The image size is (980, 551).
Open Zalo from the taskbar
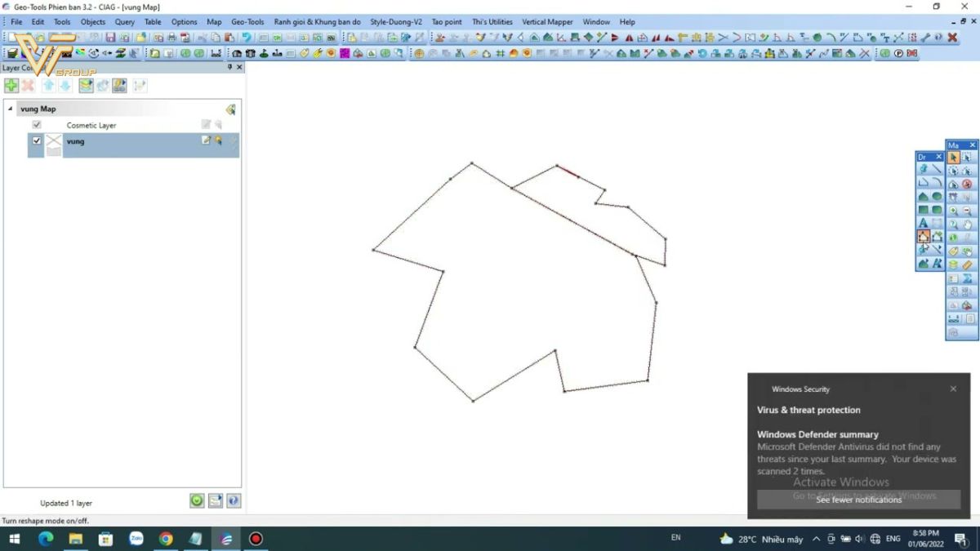[x=136, y=539]
